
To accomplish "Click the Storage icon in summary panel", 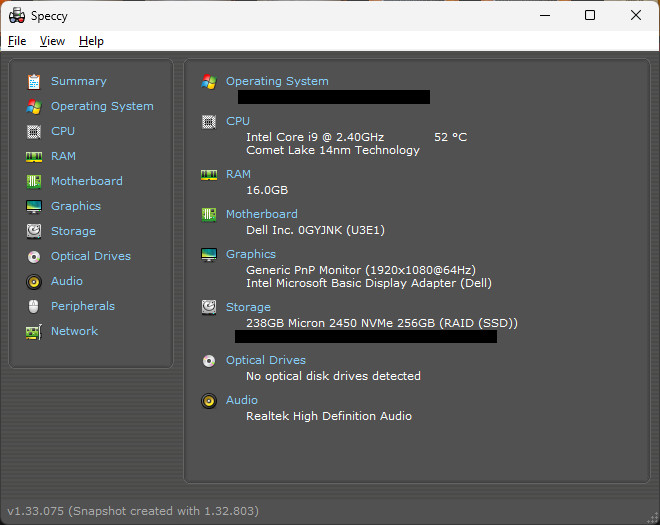I will (209, 307).
